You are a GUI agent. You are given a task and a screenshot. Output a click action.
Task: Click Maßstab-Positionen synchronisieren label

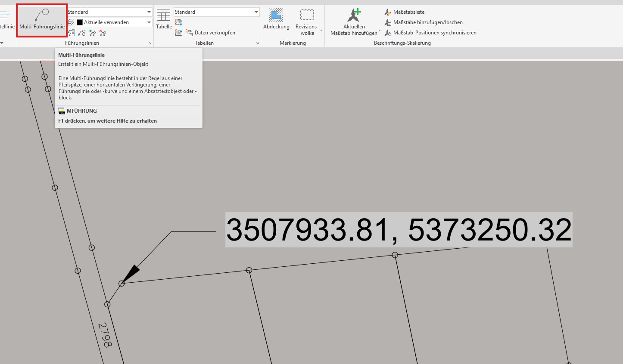point(435,33)
